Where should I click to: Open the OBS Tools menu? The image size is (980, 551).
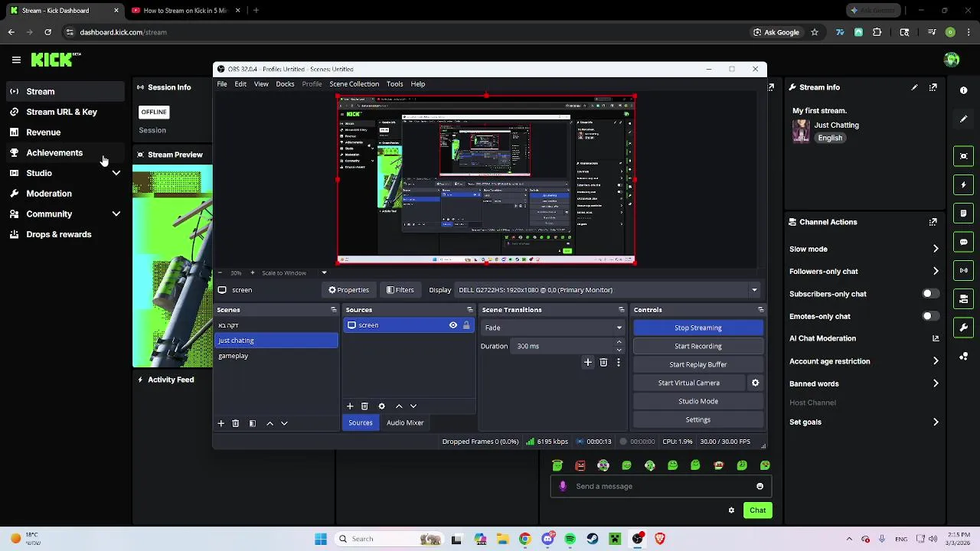pos(394,84)
